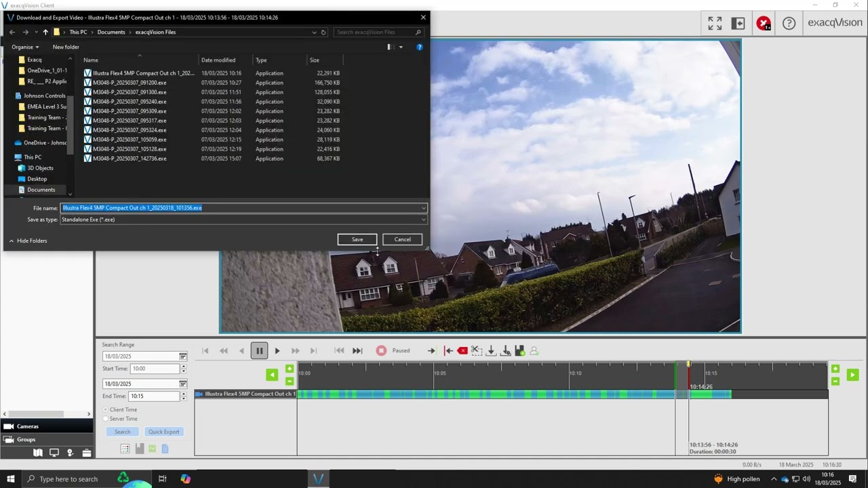
Task: Open the Organise menu
Action: (x=25, y=47)
